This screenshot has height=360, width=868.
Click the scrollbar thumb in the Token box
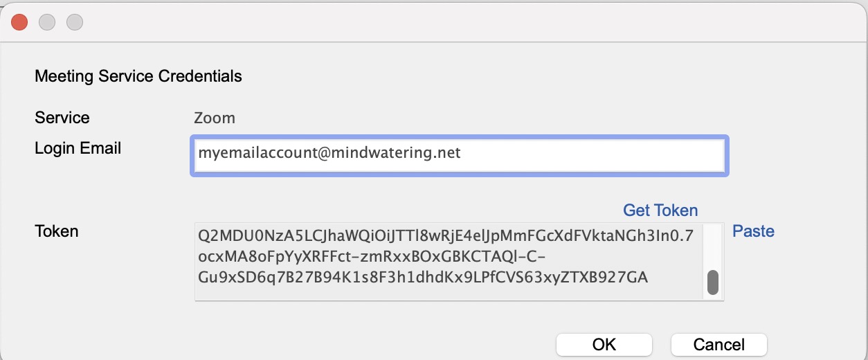pyautogui.click(x=712, y=282)
